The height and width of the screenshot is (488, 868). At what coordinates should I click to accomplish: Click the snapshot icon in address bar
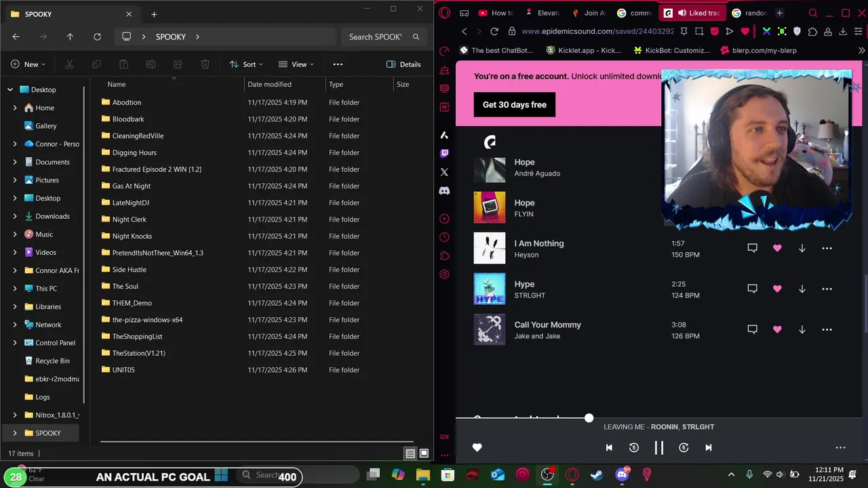(x=699, y=31)
